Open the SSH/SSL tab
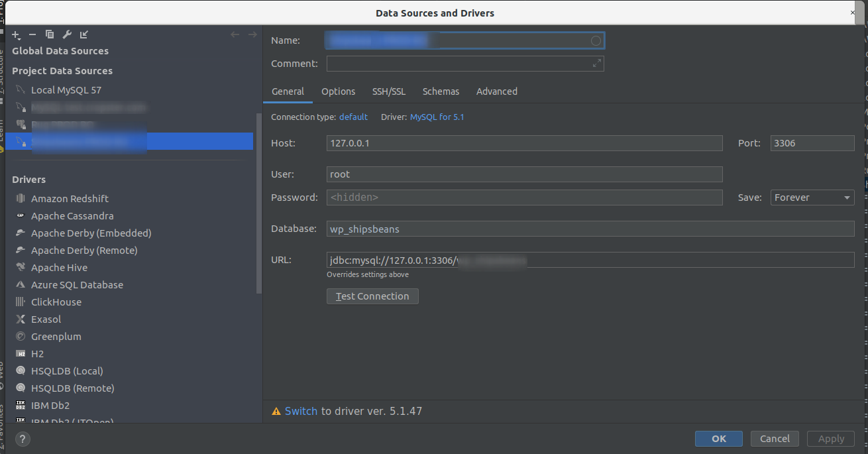This screenshot has width=868, height=454. [x=389, y=91]
